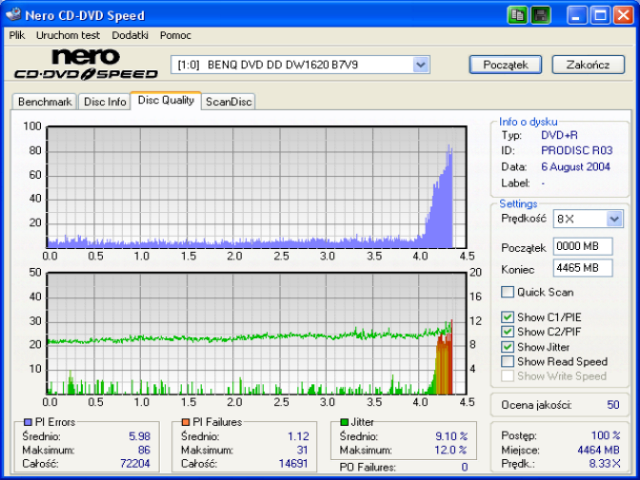Click the disc ID value PRODISC R03
This screenshot has width=640, height=480.
[x=577, y=151]
